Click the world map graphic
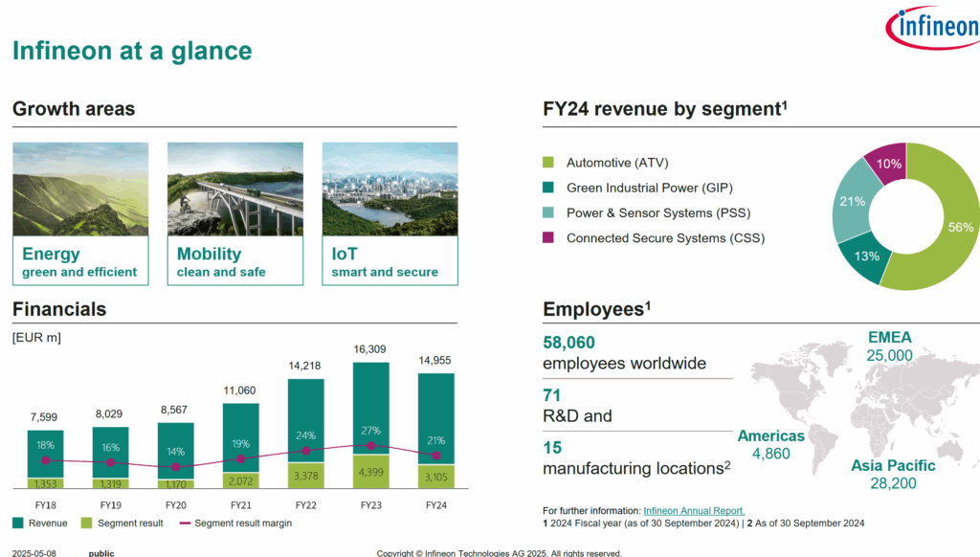The height and width of the screenshot is (557, 980). click(862, 410)
